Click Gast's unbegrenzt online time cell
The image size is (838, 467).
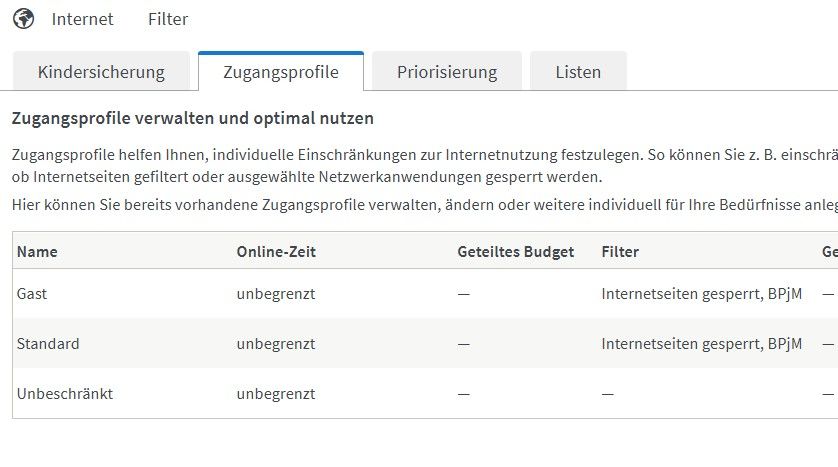tap(276, 294)
